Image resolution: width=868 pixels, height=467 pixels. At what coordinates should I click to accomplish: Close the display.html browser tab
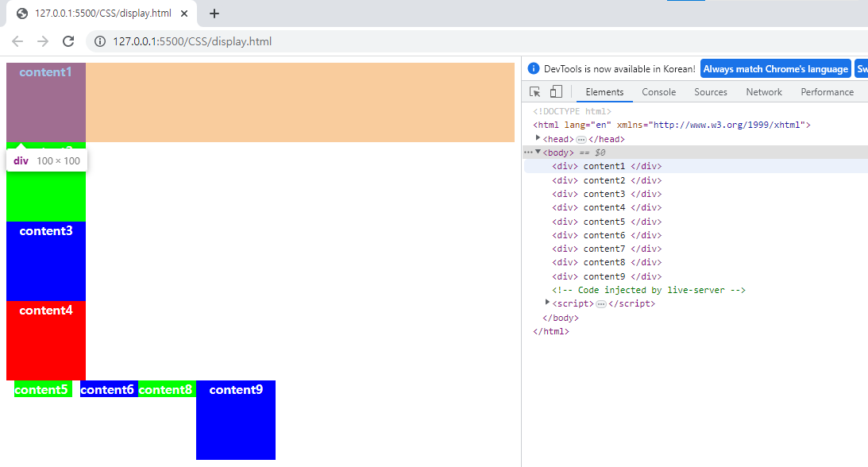tap(184, 14)
